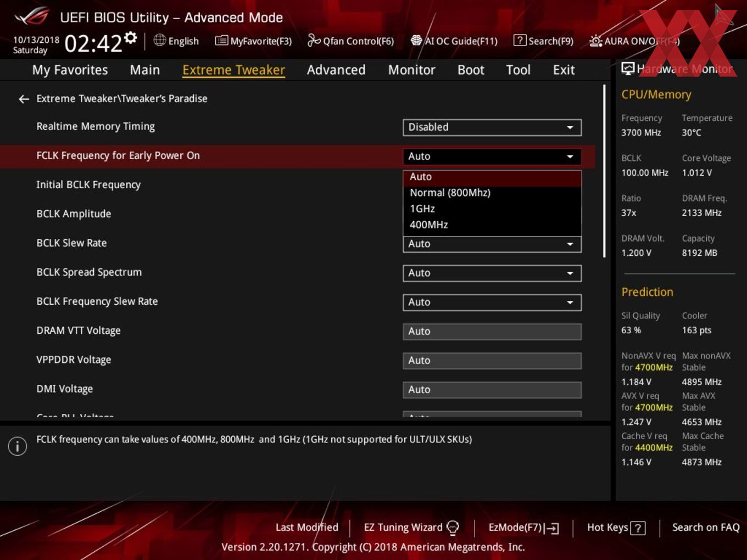Open the BCLK Spread Spectrum dropdown
The width and height of the screenshot is (747, 560).
492,273
